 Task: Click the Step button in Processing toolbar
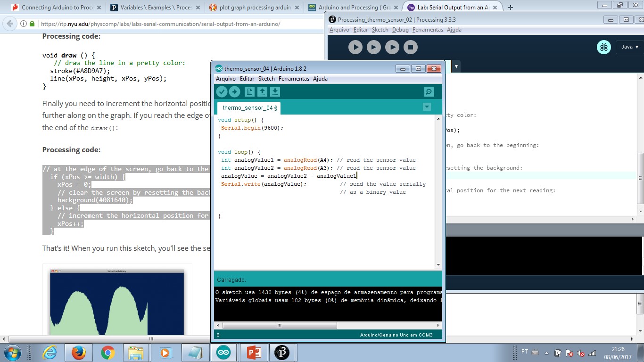[374, 47]
